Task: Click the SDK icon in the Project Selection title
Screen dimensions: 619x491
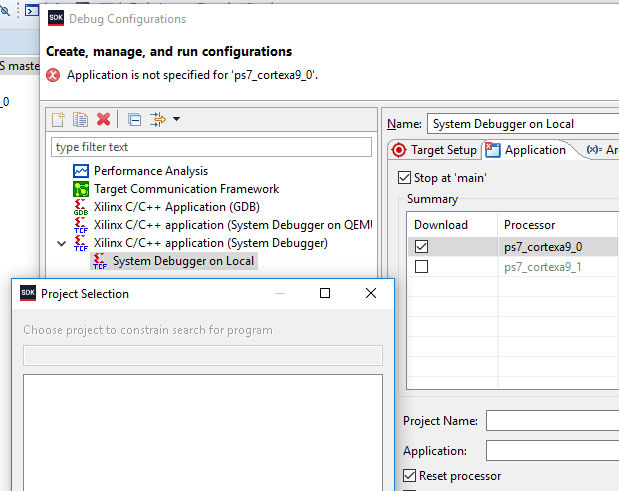Action: [28, 293]
